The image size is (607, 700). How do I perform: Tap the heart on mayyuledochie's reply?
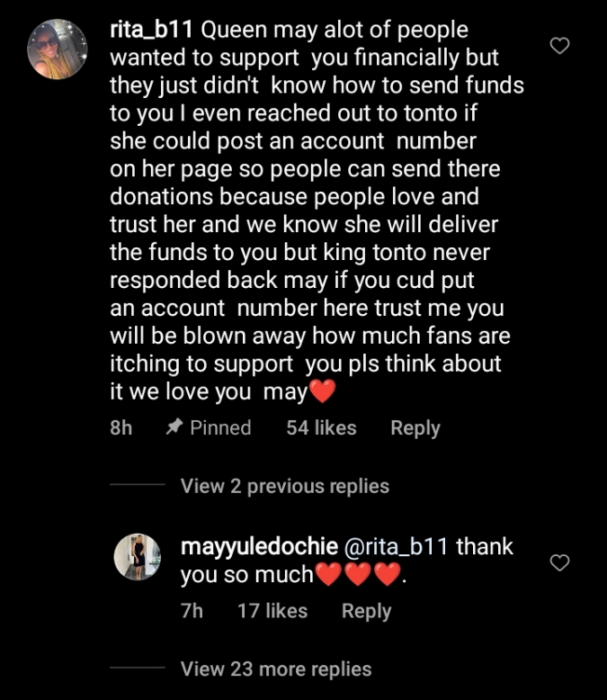point(560,562)
